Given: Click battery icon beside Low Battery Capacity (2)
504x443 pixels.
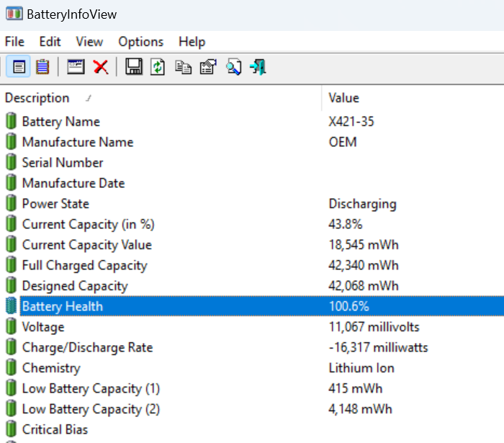Looking at the screenshot, I should click(x=12, y=409).
